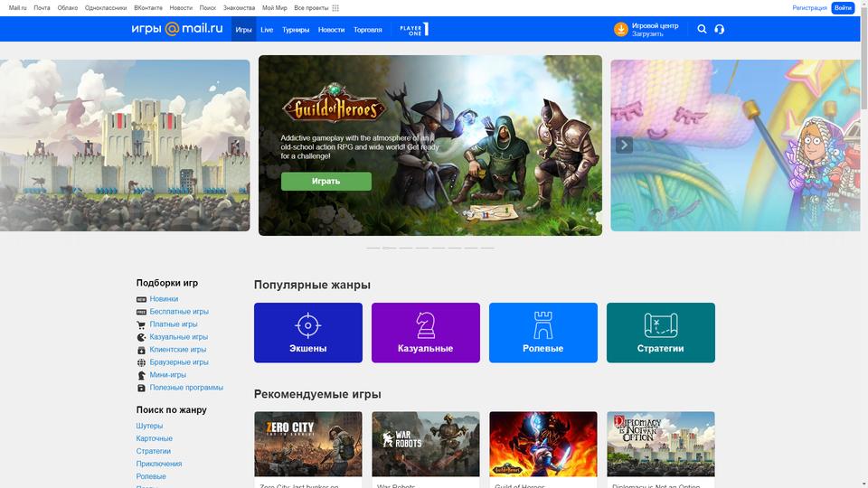Click the green Играть button
This screenshot has width=868, height=488.
point(326,182)
